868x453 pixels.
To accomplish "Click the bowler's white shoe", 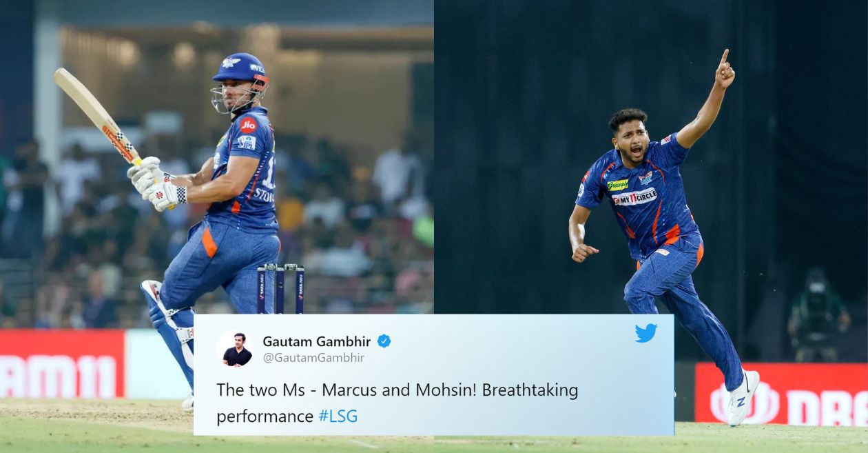I will click(x=743, y=398).
